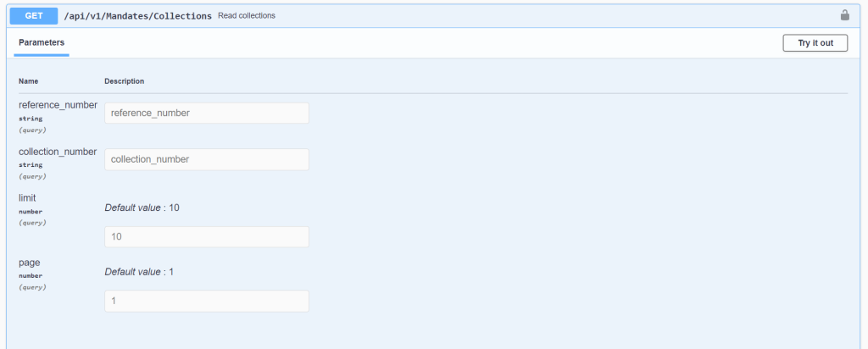Select the Parameters tab

42,42
